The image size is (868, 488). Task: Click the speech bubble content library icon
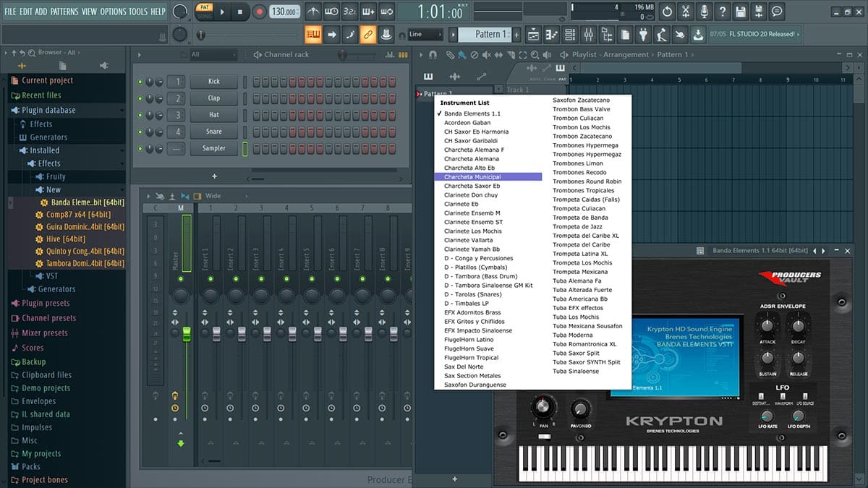777,12
